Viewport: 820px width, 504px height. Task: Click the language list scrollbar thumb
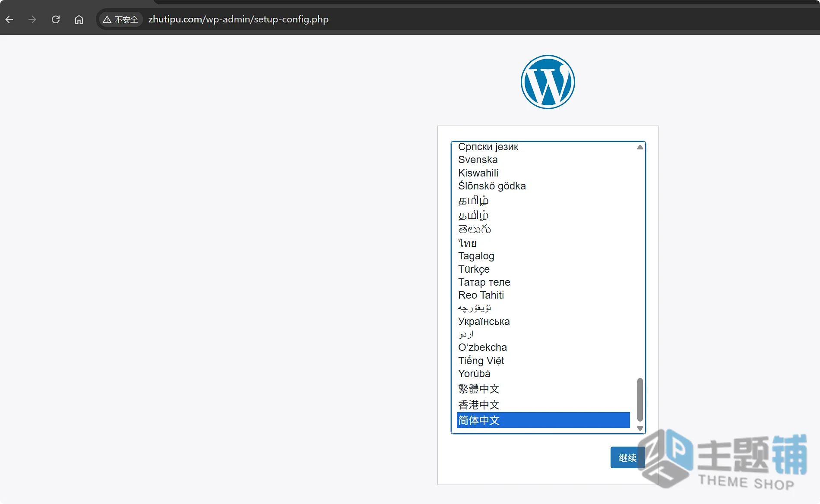pos(640,400)
